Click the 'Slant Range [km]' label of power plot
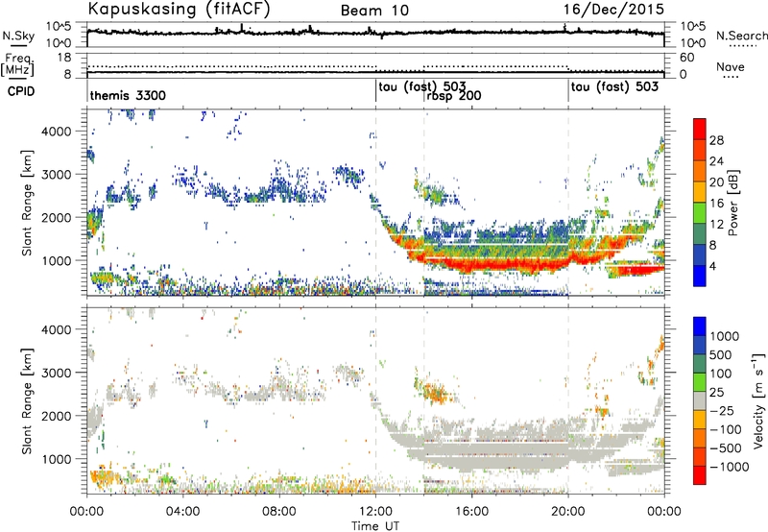 (27, 203)
